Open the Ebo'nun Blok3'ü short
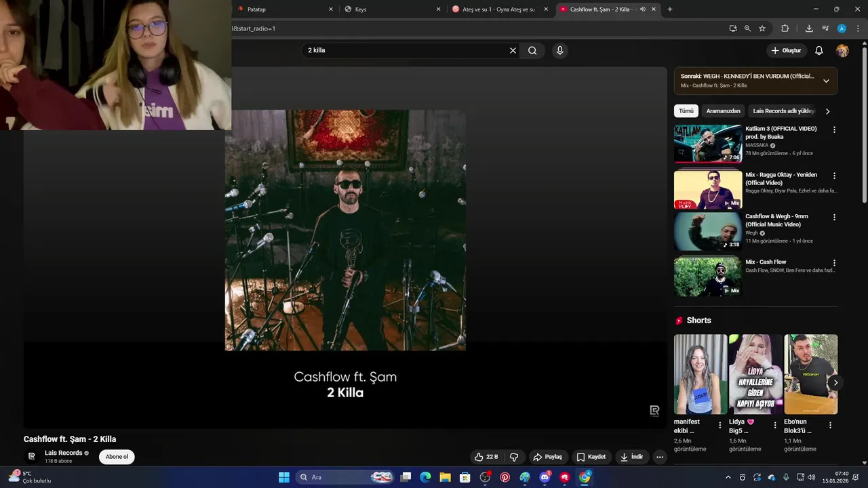The width and height of the screenshot is (868, 488). click(x=810, y=374)
